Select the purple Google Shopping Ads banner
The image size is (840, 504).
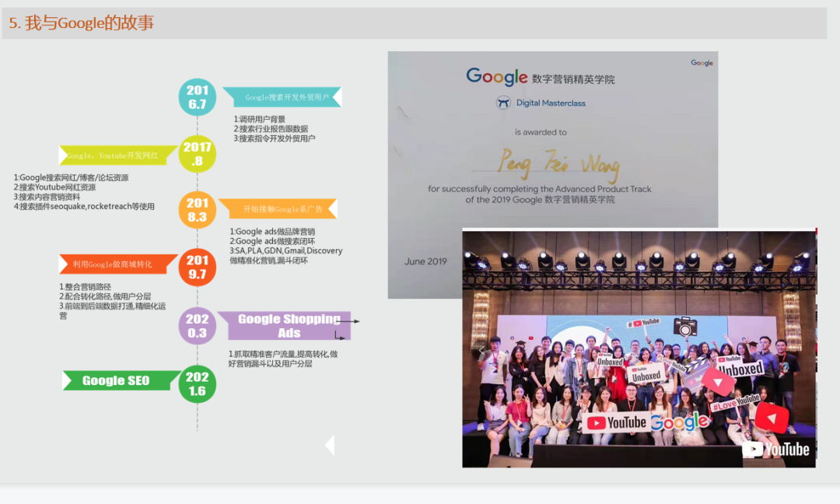coord(285,326)
